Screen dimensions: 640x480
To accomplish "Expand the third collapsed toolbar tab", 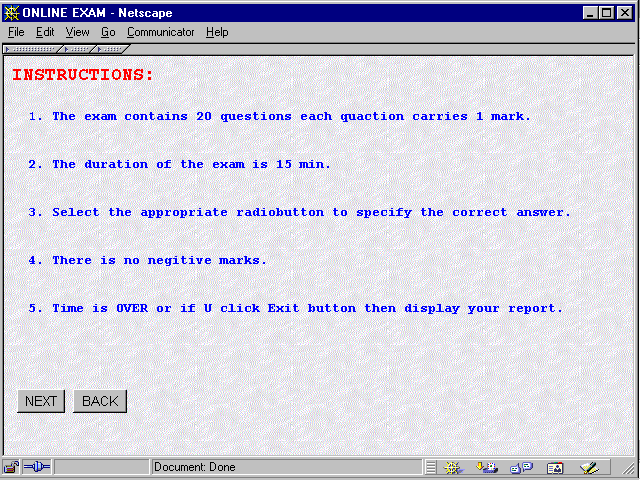I will [112, 49].
